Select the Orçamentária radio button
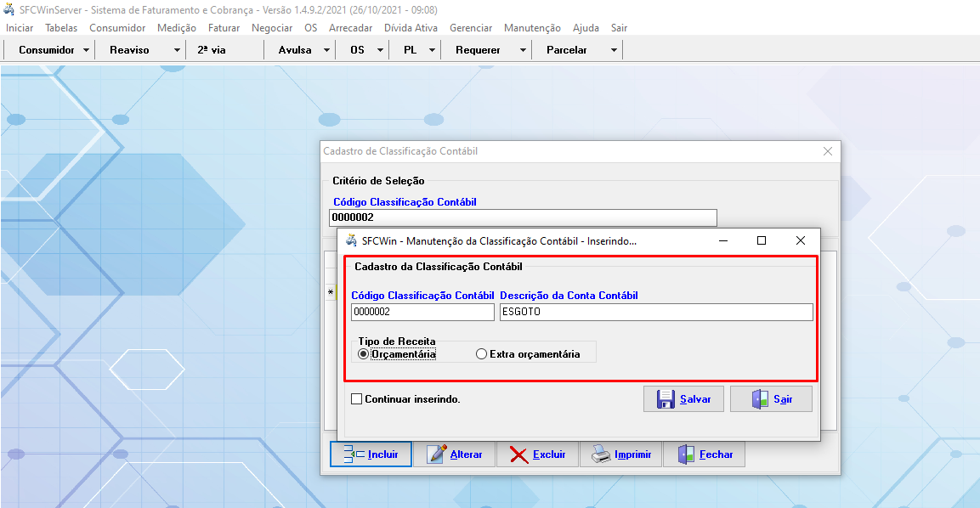980x508 pixels. (364, 354)
